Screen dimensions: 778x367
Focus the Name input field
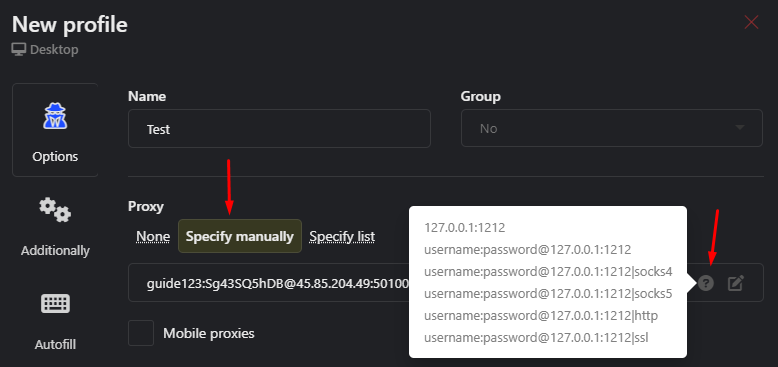coord(279,128)
